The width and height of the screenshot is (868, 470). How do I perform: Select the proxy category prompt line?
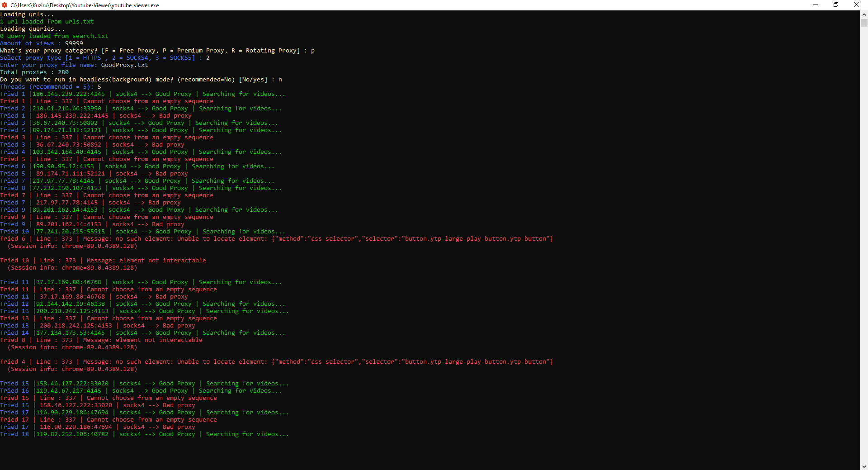click(157, 50)
